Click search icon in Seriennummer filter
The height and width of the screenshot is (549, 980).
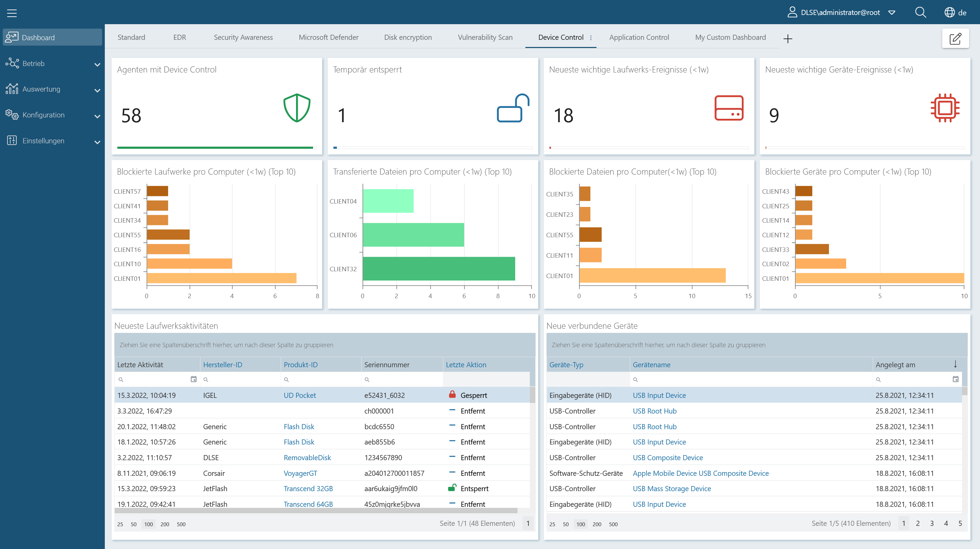point(367,380)
